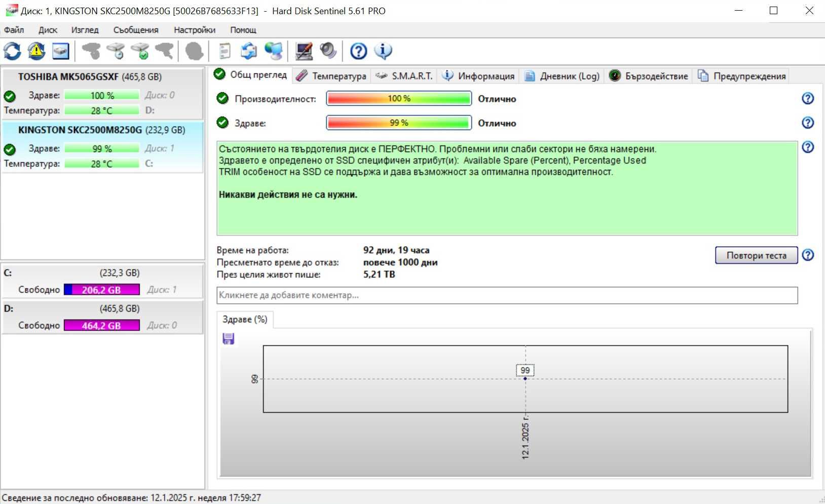The width and height of the screenshot is (825, 504).
Task: Click the network computer globe icon
Action: coord(274,51)
